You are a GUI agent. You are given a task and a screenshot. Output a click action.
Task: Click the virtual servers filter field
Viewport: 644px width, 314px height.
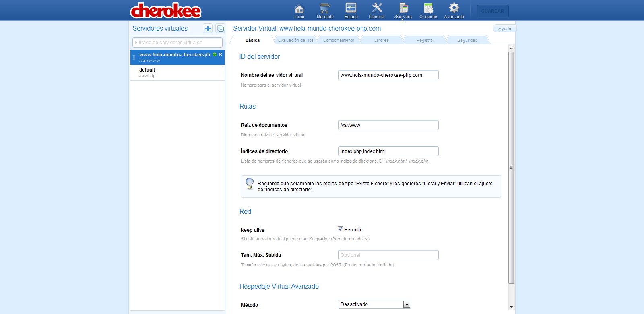pyautogui.click(x=178, y=42)
